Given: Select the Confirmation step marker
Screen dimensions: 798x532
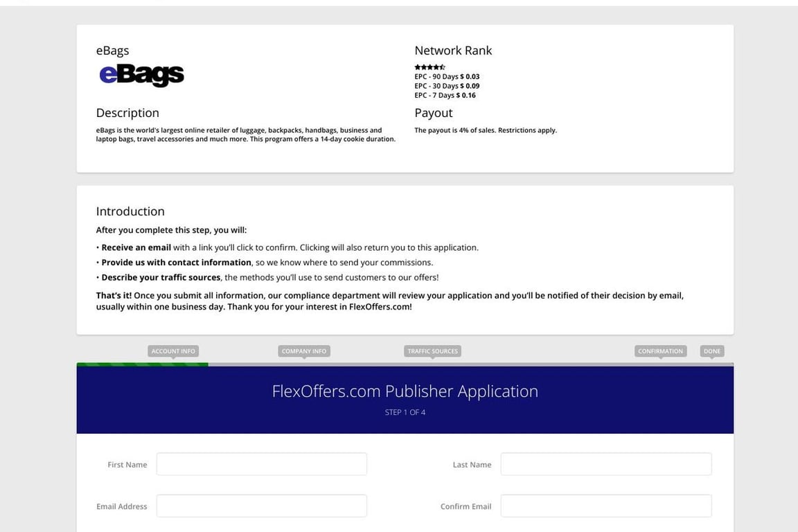Looking at the screenshot, I should click(660, 351).
